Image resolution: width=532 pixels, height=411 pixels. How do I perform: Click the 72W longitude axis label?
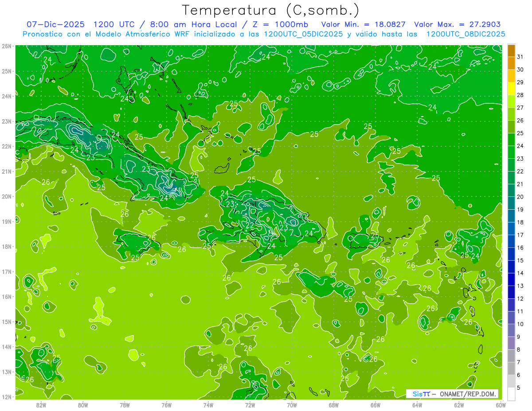click(250, 405)
